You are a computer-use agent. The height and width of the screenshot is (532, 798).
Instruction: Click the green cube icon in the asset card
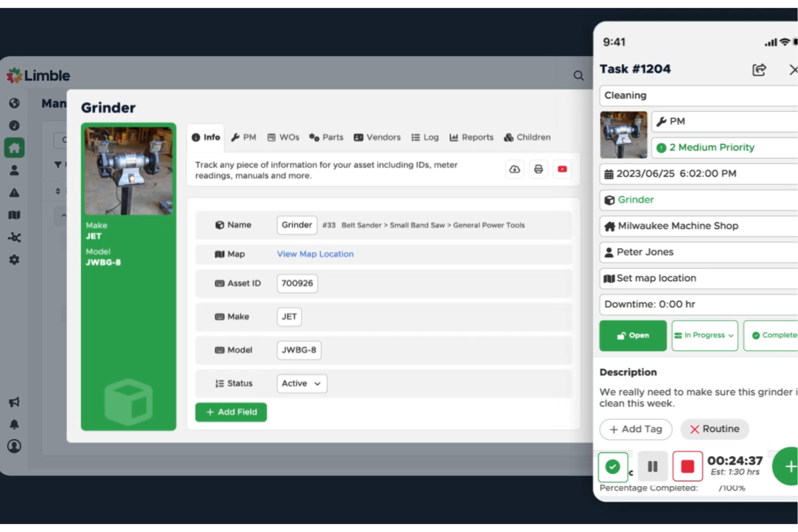point(128,402)
